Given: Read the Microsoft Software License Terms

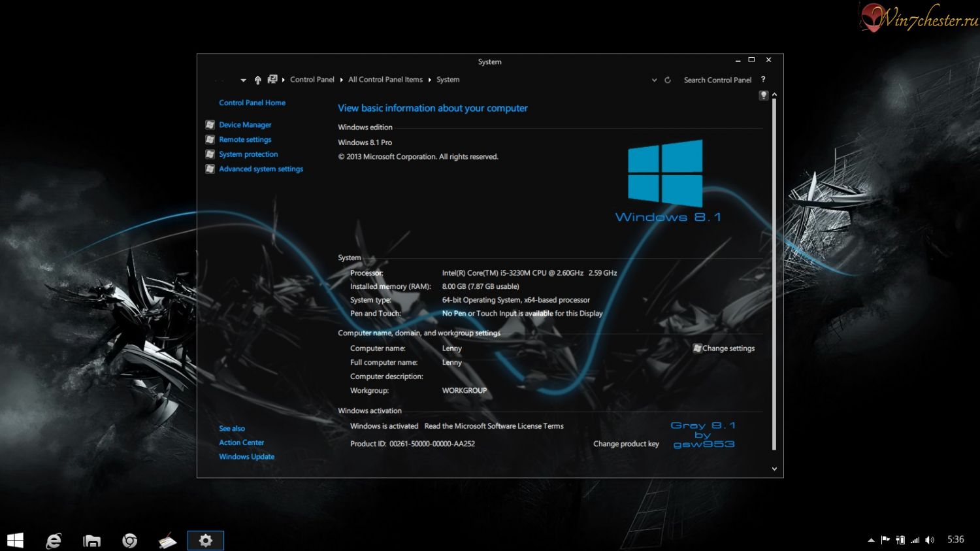Looking at the screenshot, I should [494, 426].
